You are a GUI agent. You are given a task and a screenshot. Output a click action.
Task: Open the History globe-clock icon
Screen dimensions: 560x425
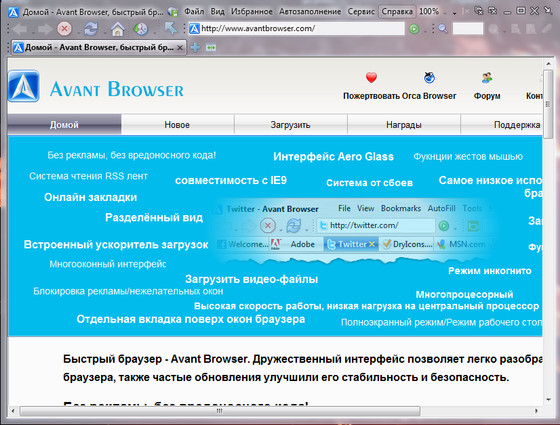(x=141, y=29)
